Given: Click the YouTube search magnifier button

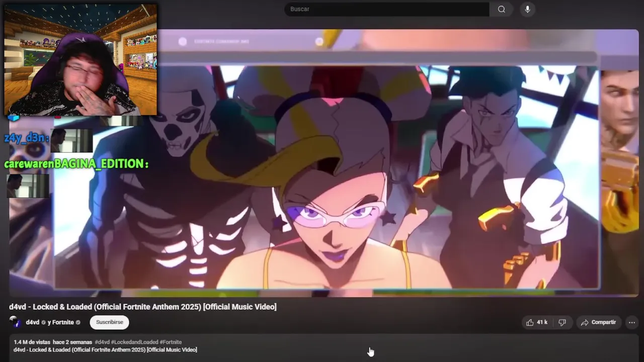Looking at the screenshot, I should click(x=501, y=9).
